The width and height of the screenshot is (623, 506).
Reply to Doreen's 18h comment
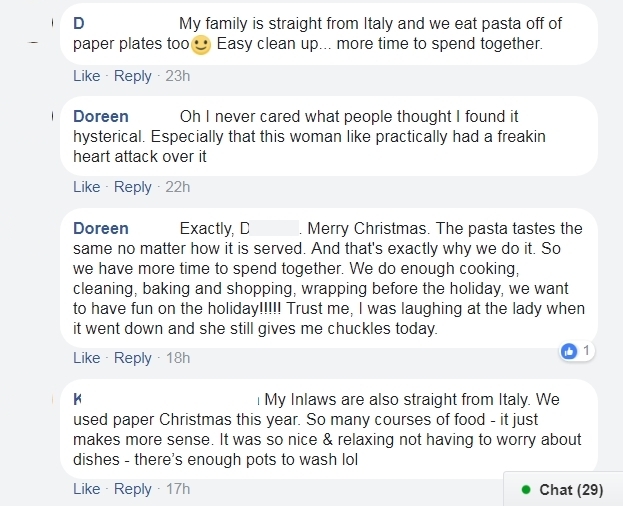[x=133, y=358]
